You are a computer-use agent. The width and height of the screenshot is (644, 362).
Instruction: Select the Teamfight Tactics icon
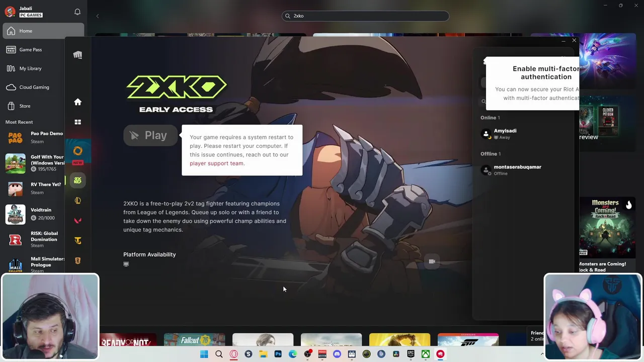click(77, 241)
